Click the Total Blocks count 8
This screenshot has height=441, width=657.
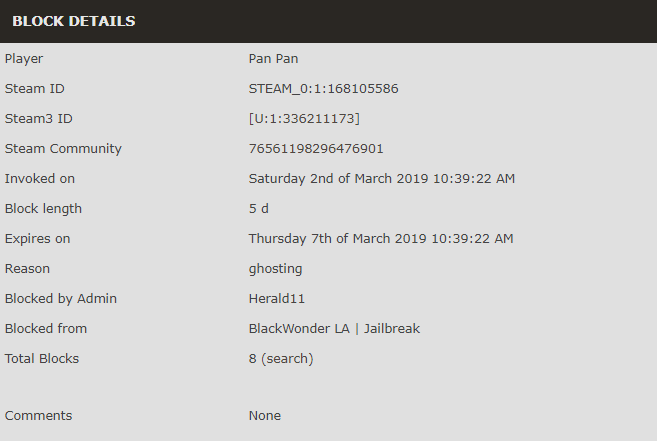click(x=252, y=359)
